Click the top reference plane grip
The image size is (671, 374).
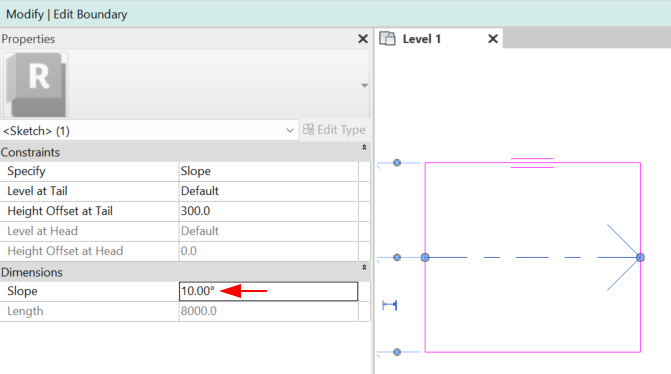point(397,163)
